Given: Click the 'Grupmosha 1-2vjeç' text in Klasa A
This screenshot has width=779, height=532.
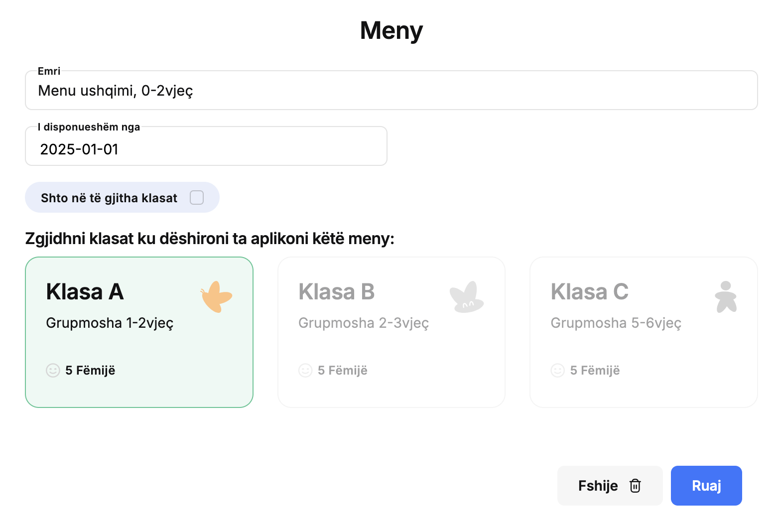Looking at the screenshot, I should 110,323.
